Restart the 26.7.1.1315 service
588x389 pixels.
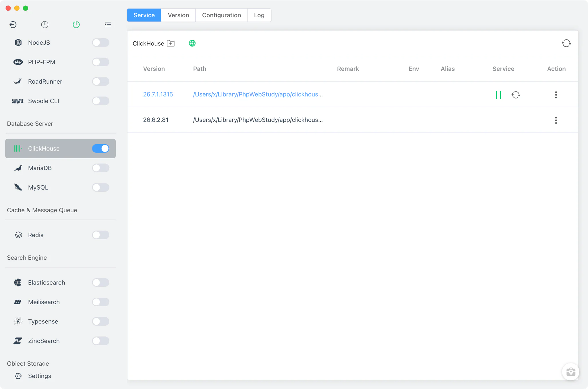[516, 95]
